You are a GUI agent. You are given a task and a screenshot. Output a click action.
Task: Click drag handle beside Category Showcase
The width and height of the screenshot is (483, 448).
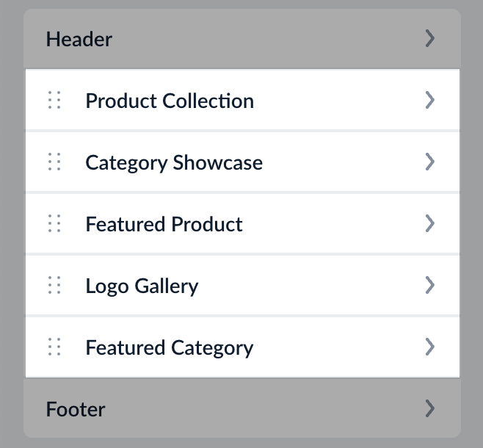pos(54,162)
